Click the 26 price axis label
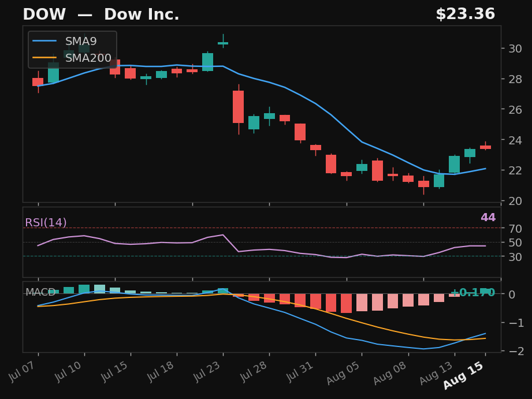Screen dimensions: 532x399 (x=515, y=110)
